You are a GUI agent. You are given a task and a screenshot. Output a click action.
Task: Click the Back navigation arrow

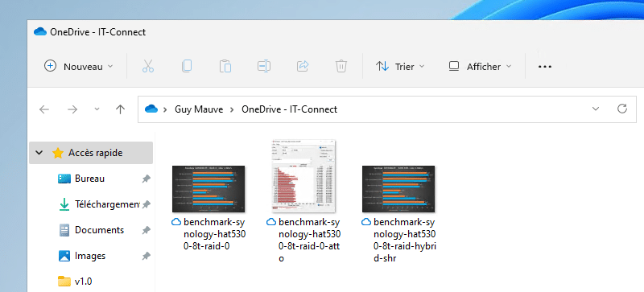[x=44, y=109]
